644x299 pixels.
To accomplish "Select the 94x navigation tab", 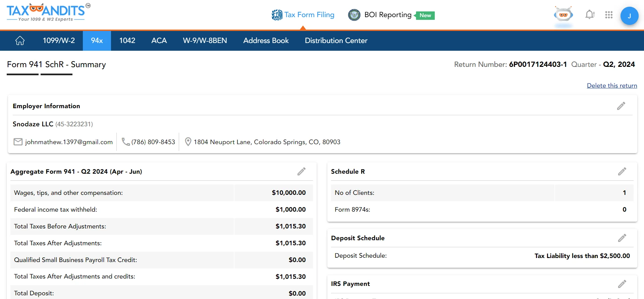I will [x=97, y=41].
